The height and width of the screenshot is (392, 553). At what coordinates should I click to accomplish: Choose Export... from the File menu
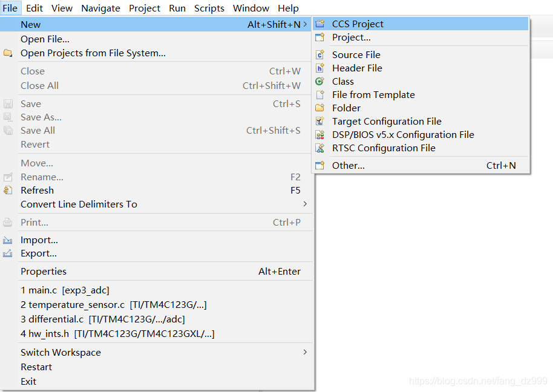[x=157, y=253]
